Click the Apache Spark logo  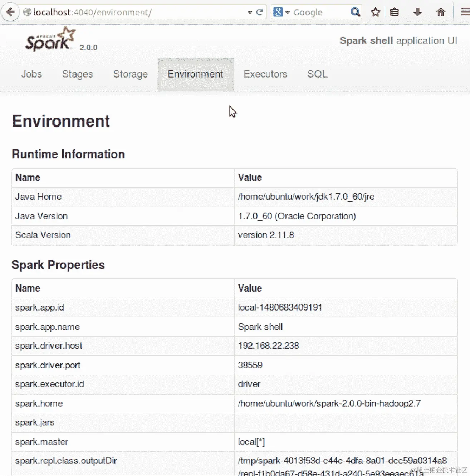50,39
